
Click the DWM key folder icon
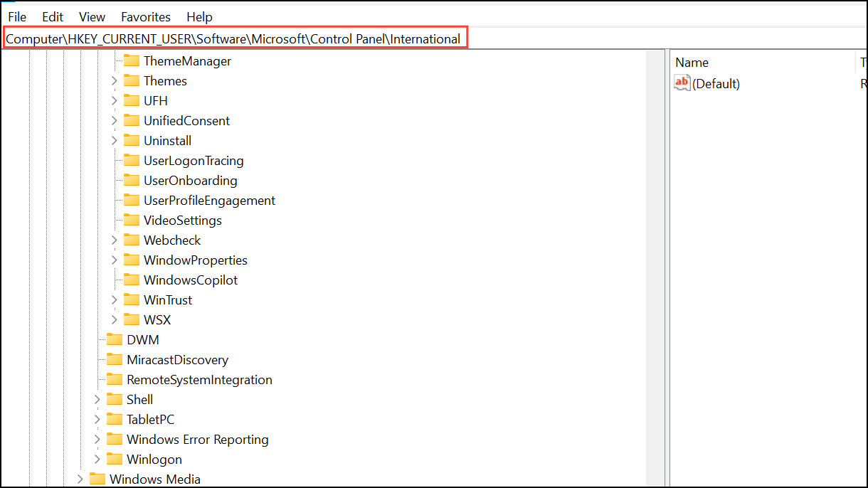115,339
